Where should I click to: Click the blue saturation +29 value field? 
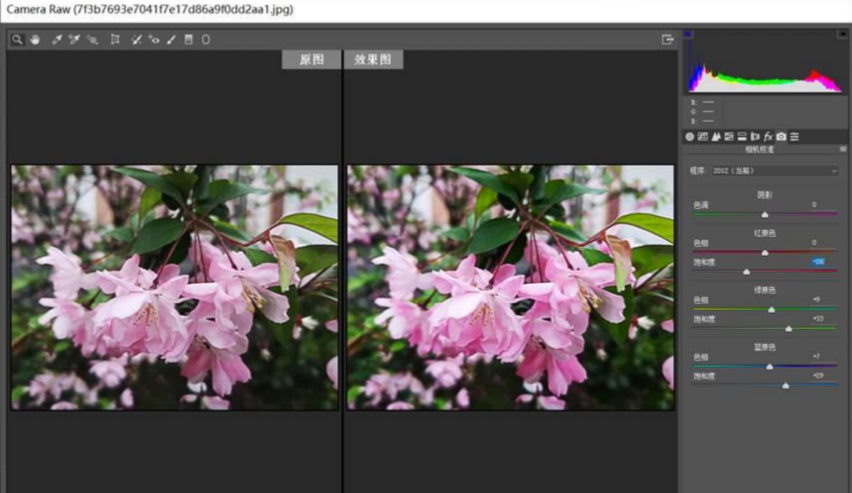[818, 376]
